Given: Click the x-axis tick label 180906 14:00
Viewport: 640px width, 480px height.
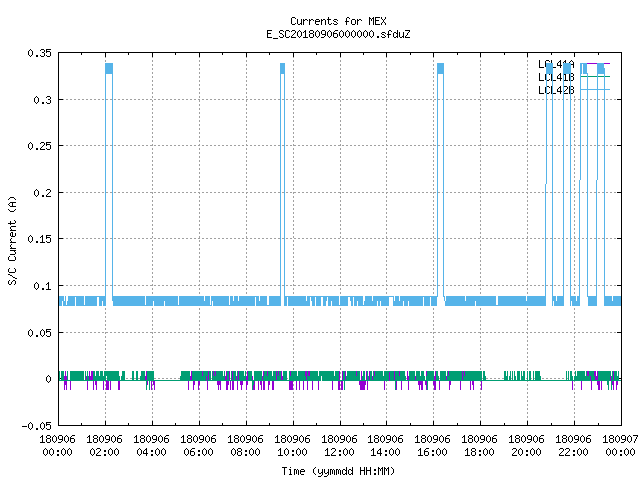Looking at the screenshot, I should pyautogui.click(x=385, y=445).
